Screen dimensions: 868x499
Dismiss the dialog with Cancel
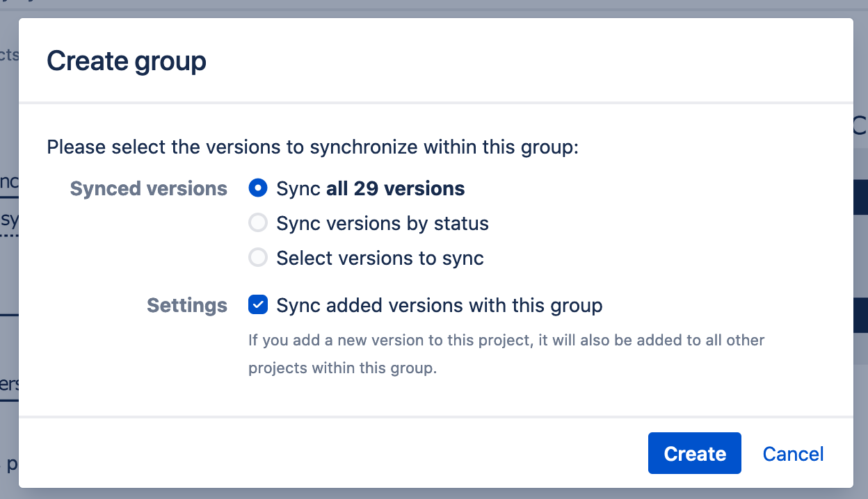[793, 453]
